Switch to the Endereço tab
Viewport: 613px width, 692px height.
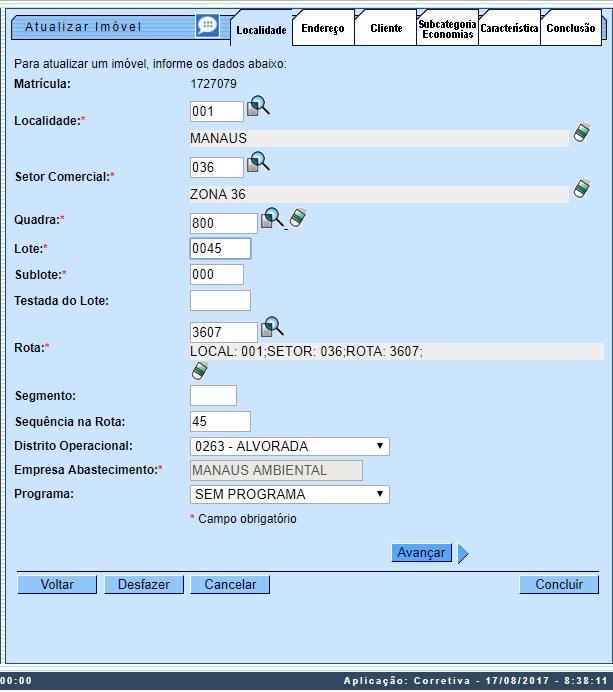[x=323, y=29]
